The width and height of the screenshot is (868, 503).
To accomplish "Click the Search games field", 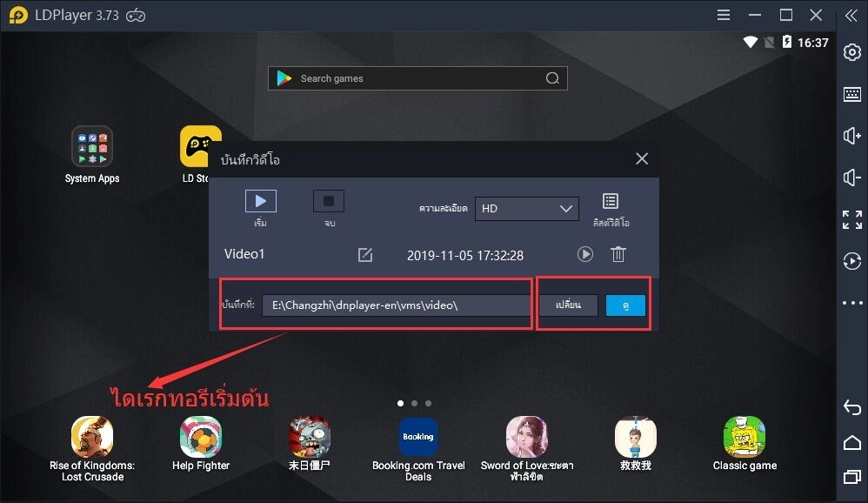I will pos(418,78).
